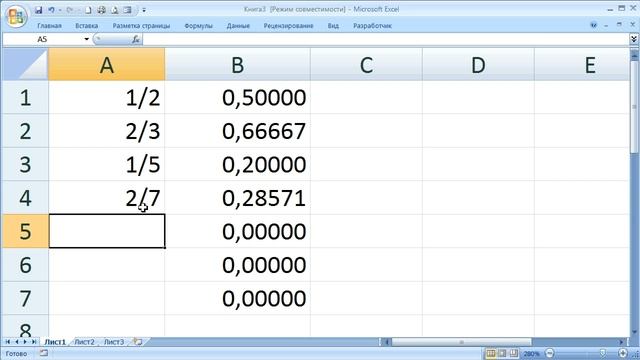This screenshot has height=360, width=640.
Task: Select row 4 header
Action: 25,198
